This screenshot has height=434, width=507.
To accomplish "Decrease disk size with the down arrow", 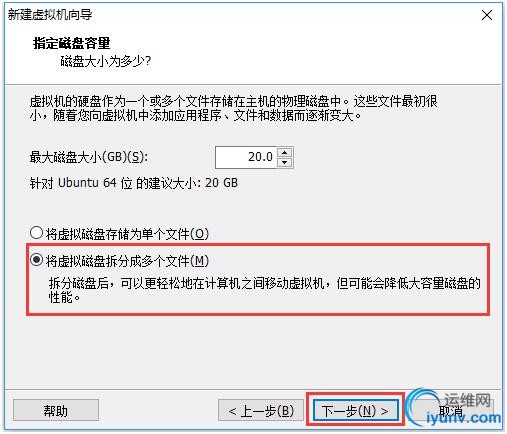I will pos(284,162).
